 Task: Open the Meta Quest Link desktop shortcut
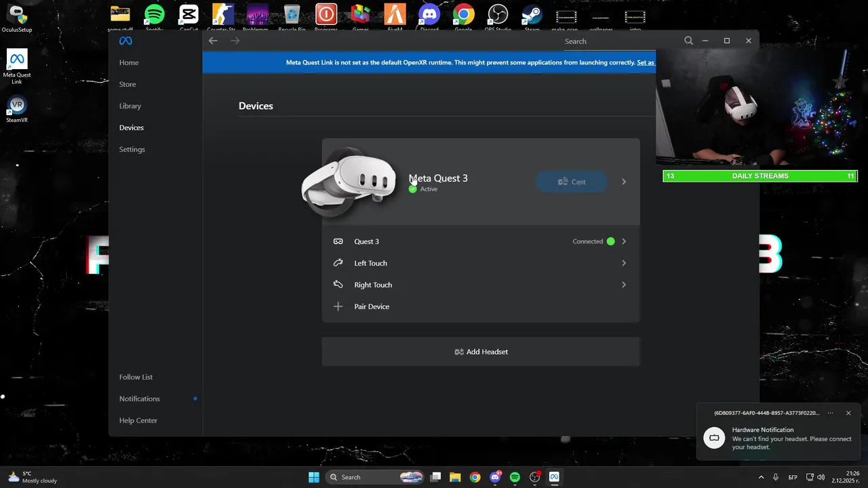(17, 66)
